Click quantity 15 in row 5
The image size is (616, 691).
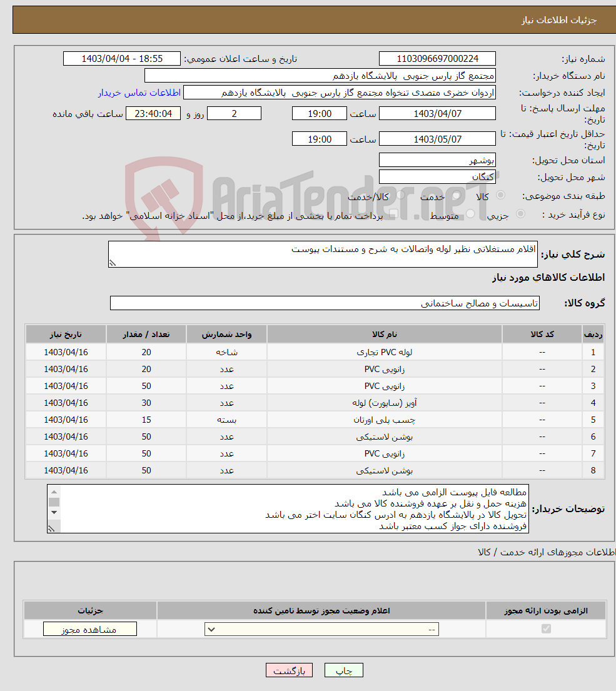146,420
